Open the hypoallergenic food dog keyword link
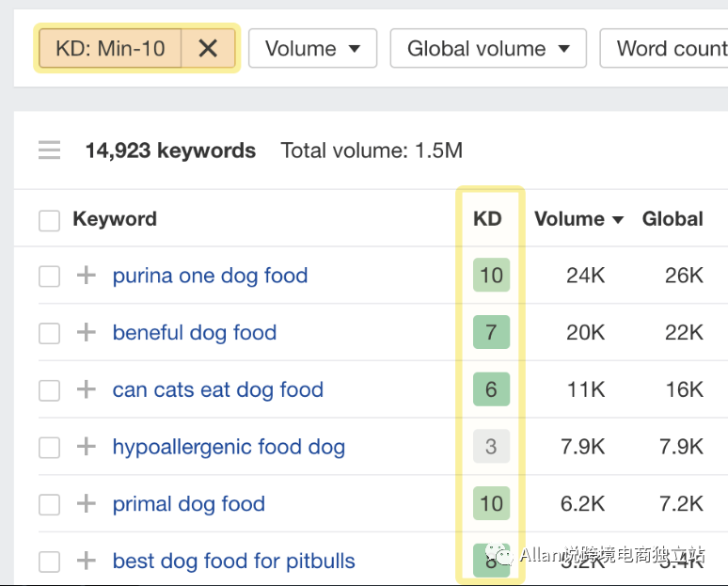This screenshot has height=586, width=728. pos(229,447)
